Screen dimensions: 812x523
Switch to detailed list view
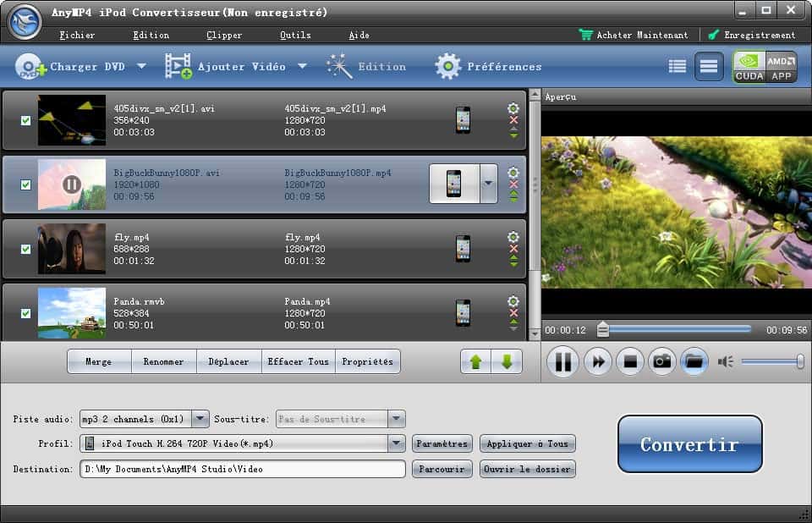[x=709, y=66]
